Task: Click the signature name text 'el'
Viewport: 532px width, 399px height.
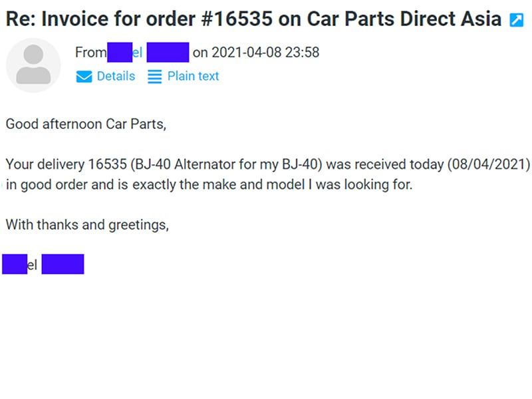Action: pyautogui.click(x=32, y=265)
